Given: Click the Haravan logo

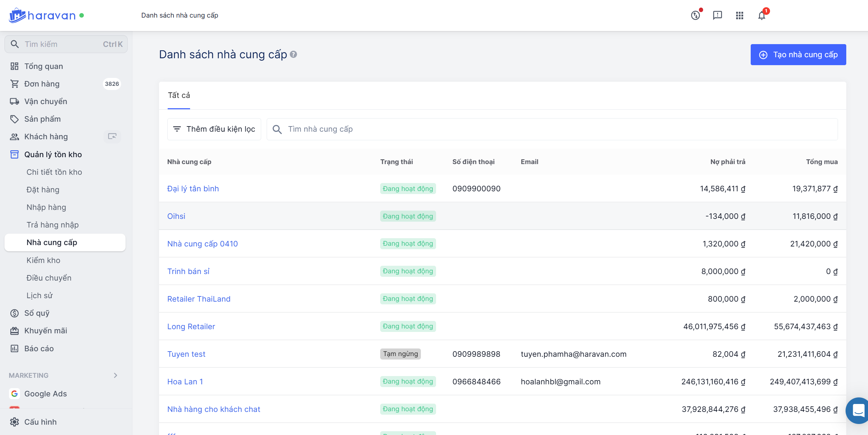Looking at the screenshot, I should tap(42, 16).
